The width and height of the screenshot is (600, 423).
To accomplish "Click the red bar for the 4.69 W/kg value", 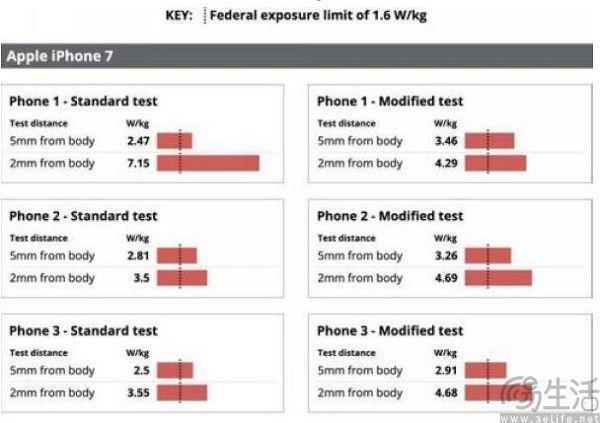I will click(498, 278).
